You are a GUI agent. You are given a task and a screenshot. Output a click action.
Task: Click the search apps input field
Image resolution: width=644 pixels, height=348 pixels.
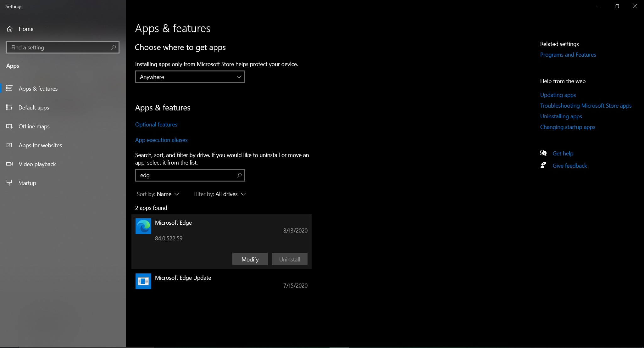pyautogui.click(x=190, y=175)
